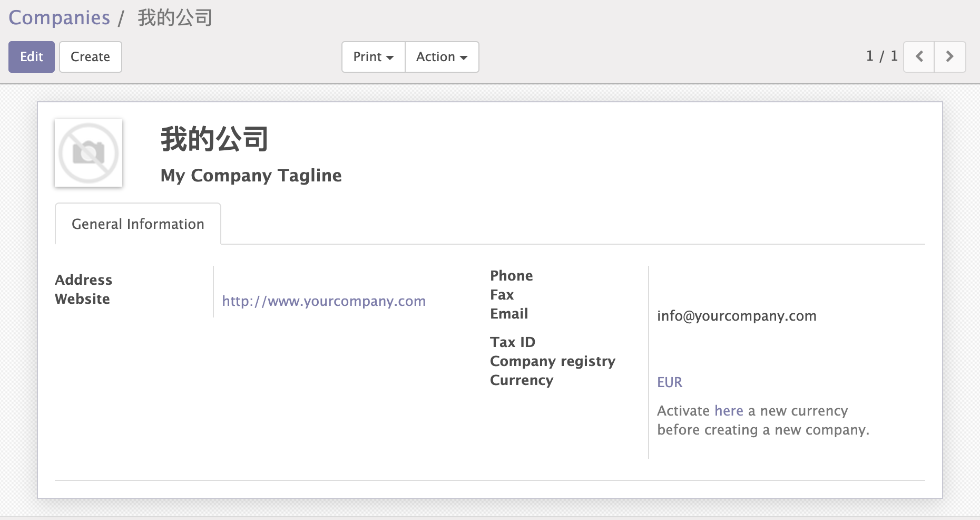980x520 pixels.
Task: Navigate to Companies breadcrumb
Action: pyautogui.click(x=60, y=17)
